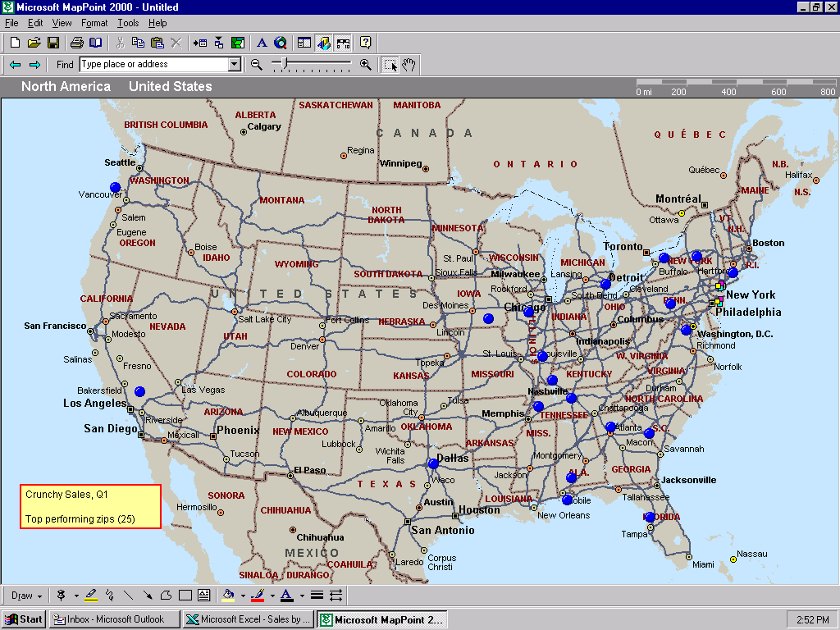Click the zoom in magnifier icon
The height and width of the screenshot is (630, 840).
tap(366, 65)
